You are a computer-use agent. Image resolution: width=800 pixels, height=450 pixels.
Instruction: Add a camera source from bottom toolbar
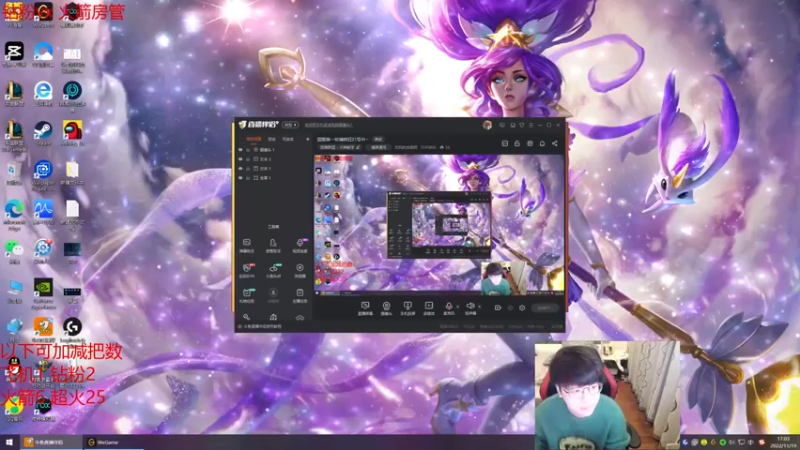(x=386, y=307)
